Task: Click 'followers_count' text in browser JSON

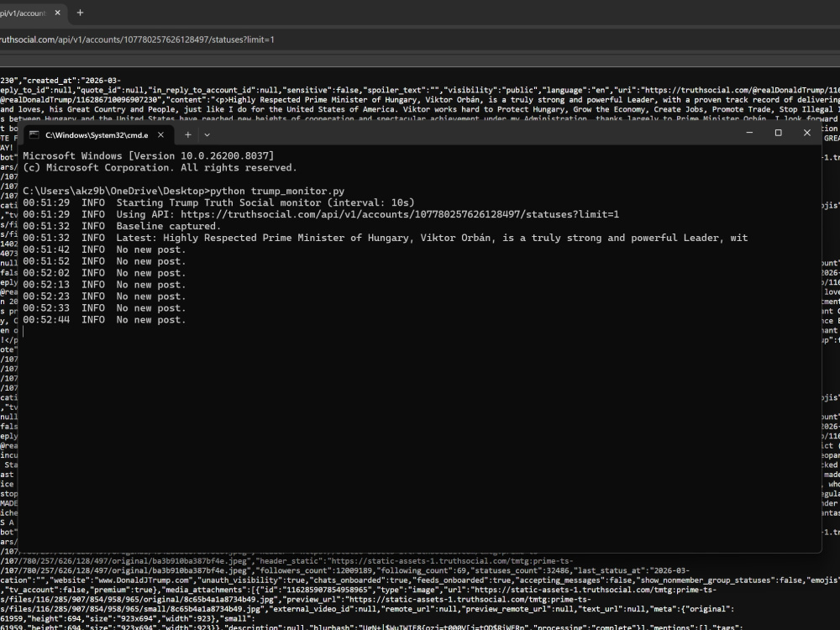Action: 292,570
